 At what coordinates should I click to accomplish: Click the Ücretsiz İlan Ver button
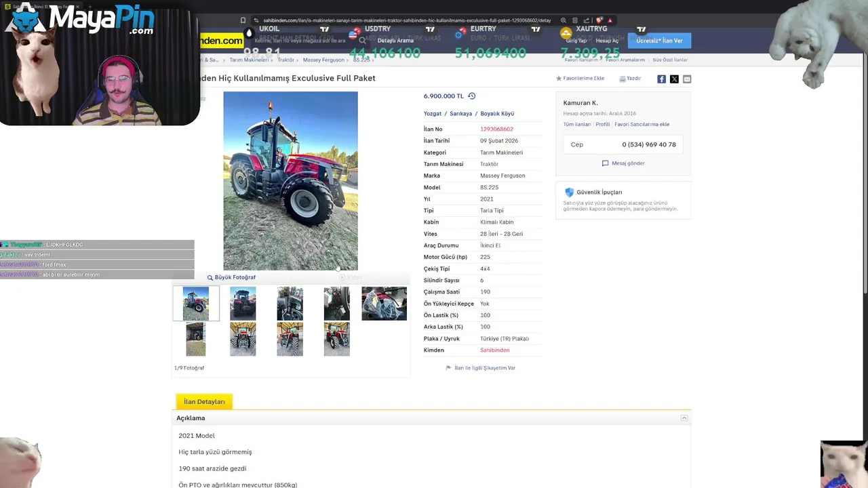point(659,41)
